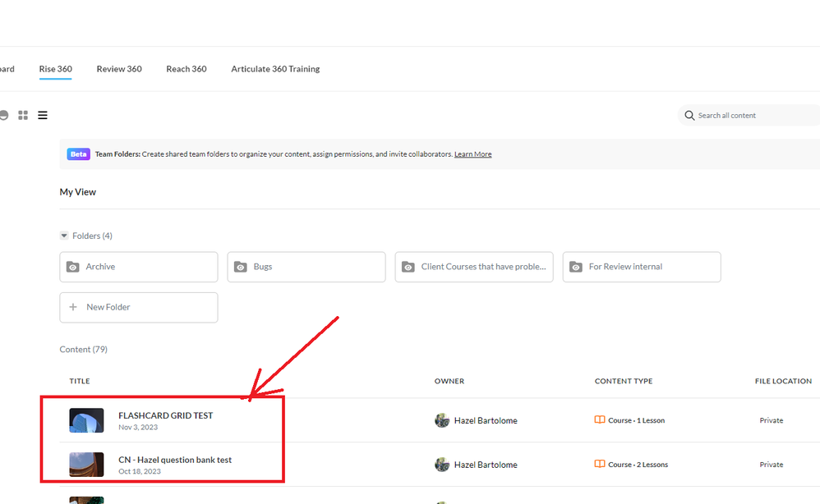The width and height of the screenshot is (820, 504).
Task: Click the Bugs folder icon
Action: [x=241, y=267]
